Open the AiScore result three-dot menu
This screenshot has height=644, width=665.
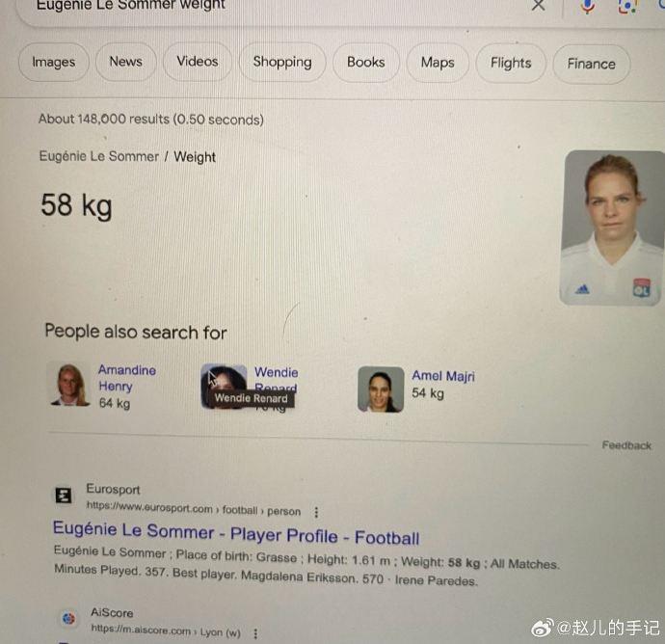click(255, 633)
